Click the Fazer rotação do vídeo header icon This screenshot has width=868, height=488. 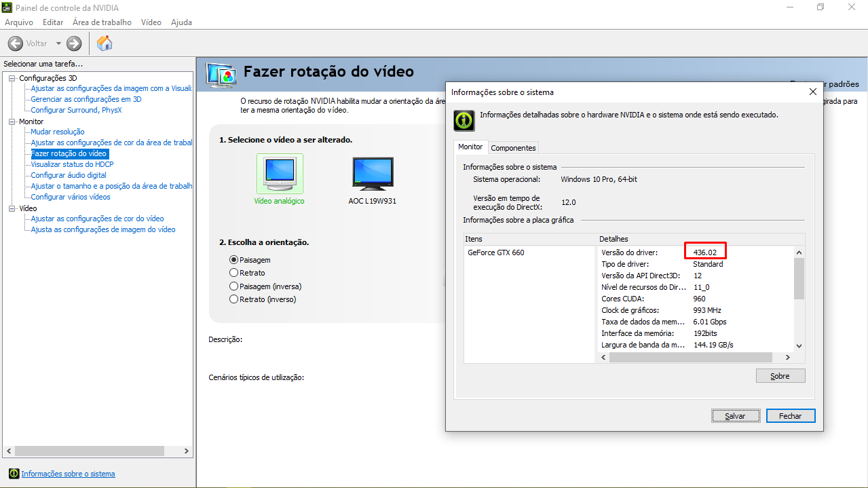[x=221, y=74]
